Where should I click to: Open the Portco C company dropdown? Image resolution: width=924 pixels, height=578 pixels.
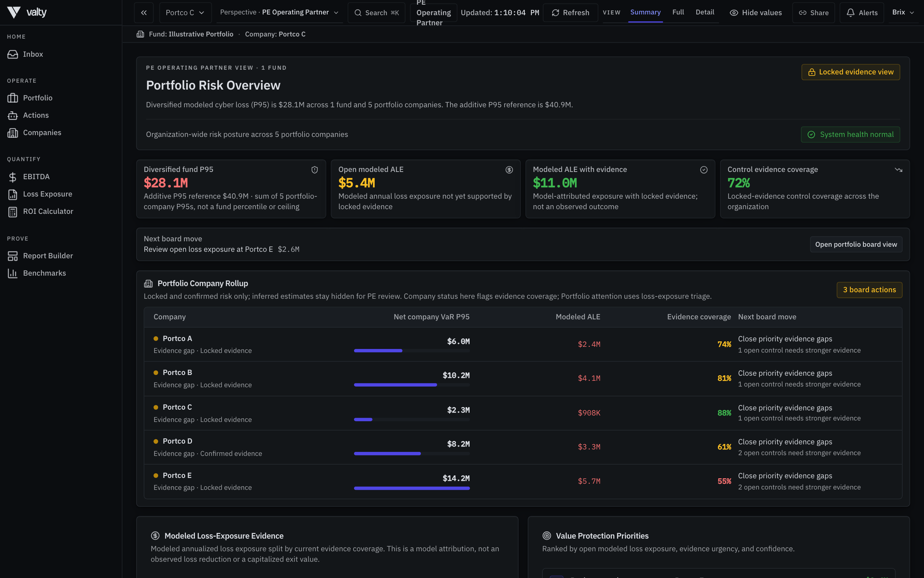click(x=185, y=13)
